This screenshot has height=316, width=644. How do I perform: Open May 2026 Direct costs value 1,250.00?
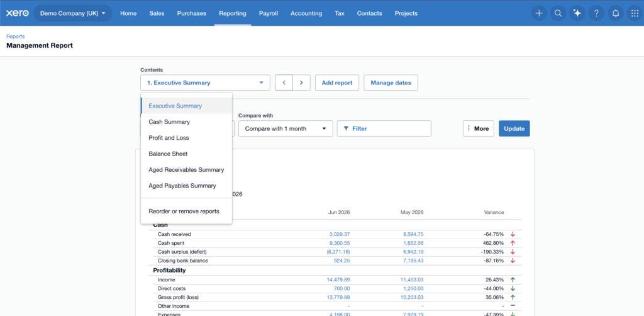413,288
